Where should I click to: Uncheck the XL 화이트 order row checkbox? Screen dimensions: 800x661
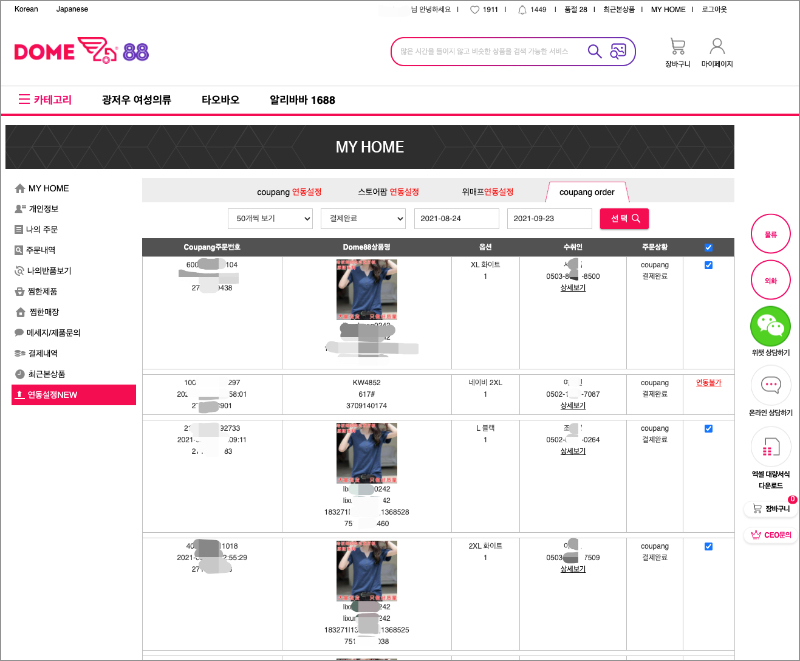click(x=708, y=265)
